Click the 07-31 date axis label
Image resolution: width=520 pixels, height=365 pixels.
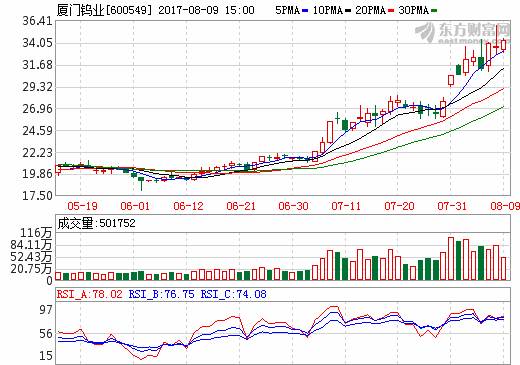(x=452, y=206)
